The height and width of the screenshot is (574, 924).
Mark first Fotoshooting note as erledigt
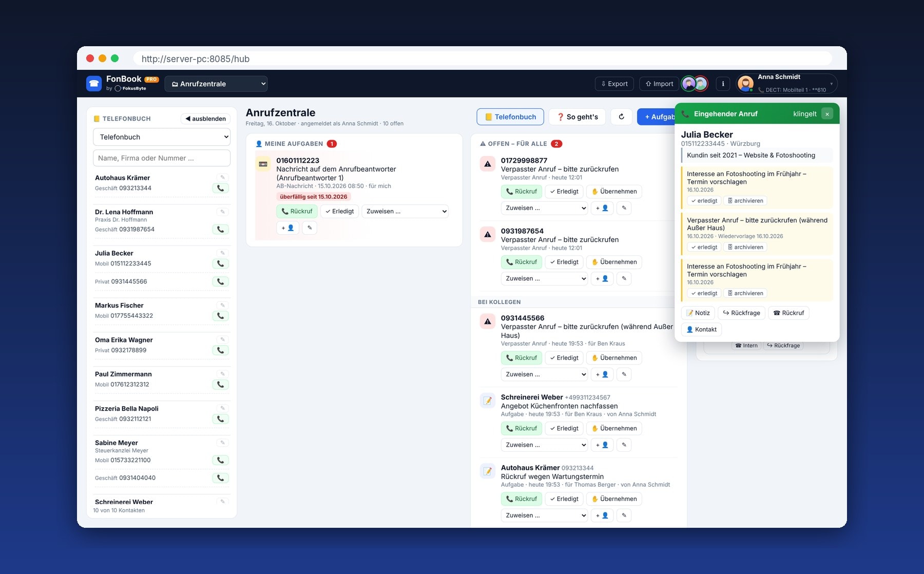704,201
